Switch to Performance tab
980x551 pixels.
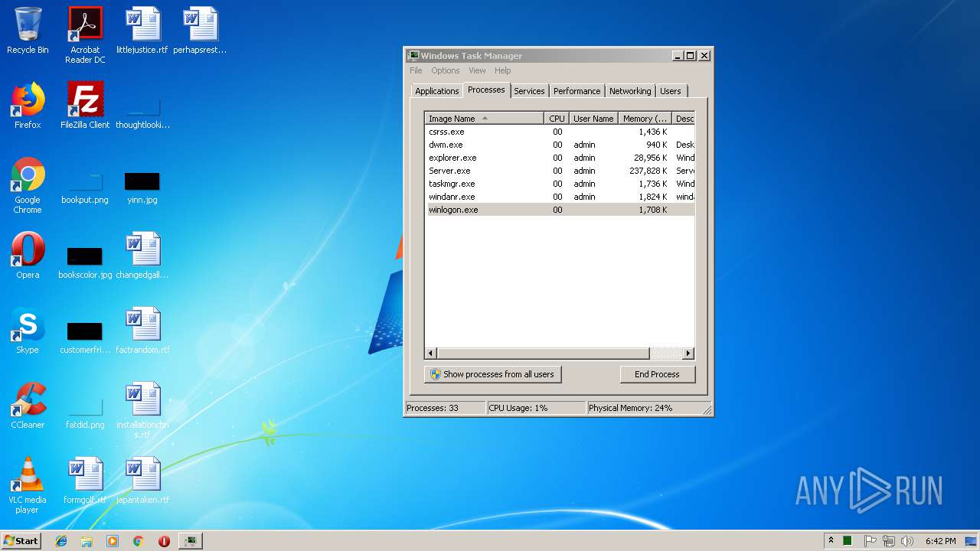(x=577, y=91)
